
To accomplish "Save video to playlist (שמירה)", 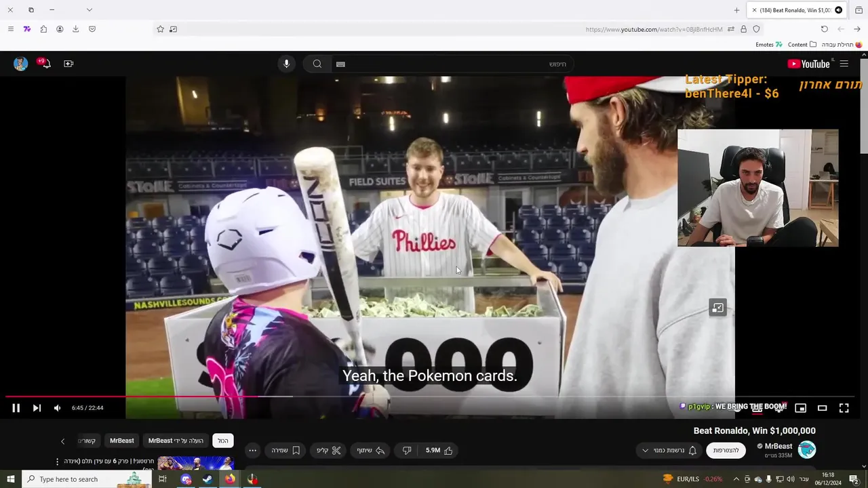I will [285, 450].
